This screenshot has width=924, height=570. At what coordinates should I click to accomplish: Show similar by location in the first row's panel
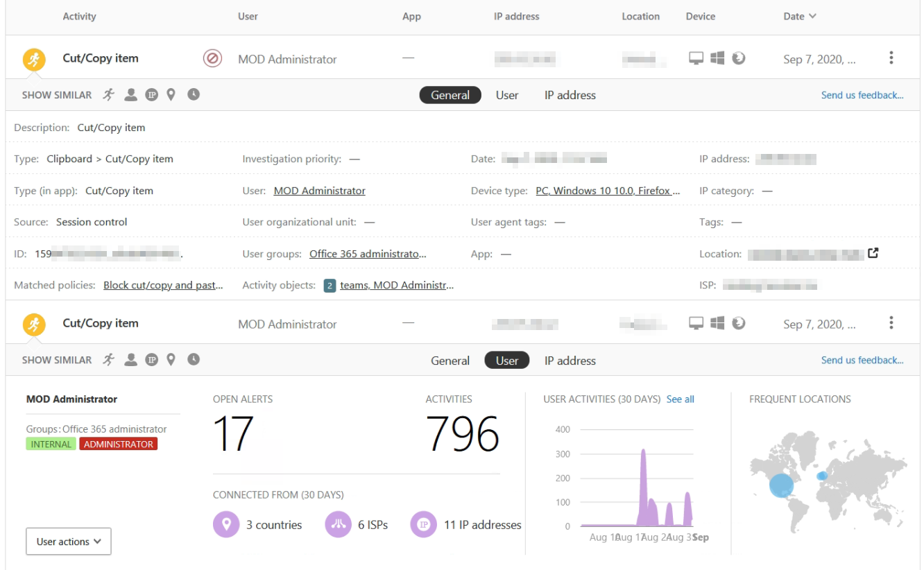pos(171,95)
